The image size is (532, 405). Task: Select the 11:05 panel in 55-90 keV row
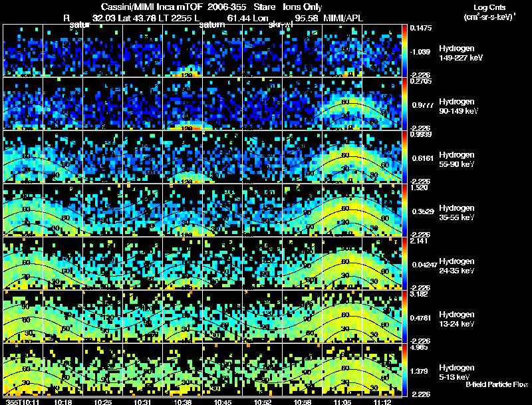point(342,157)
